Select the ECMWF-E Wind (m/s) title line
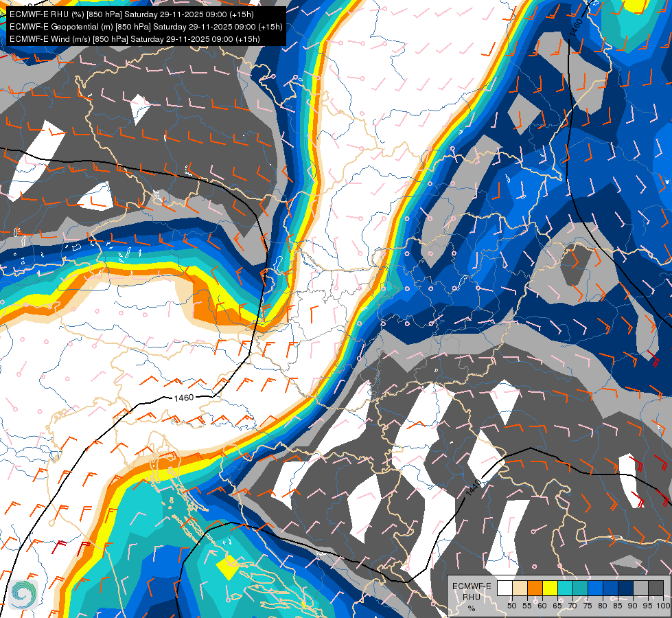The height and width of the screenshot is (618, 672). click(135, 39)
